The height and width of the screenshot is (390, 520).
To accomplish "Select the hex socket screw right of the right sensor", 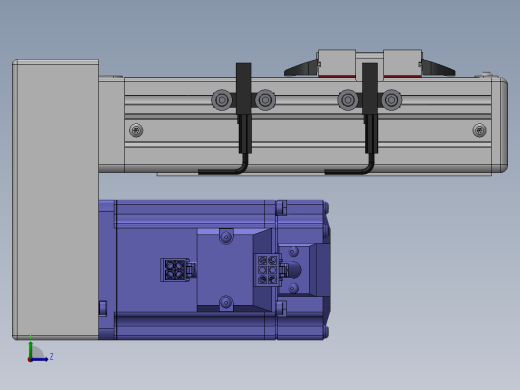I will (391, 100).
